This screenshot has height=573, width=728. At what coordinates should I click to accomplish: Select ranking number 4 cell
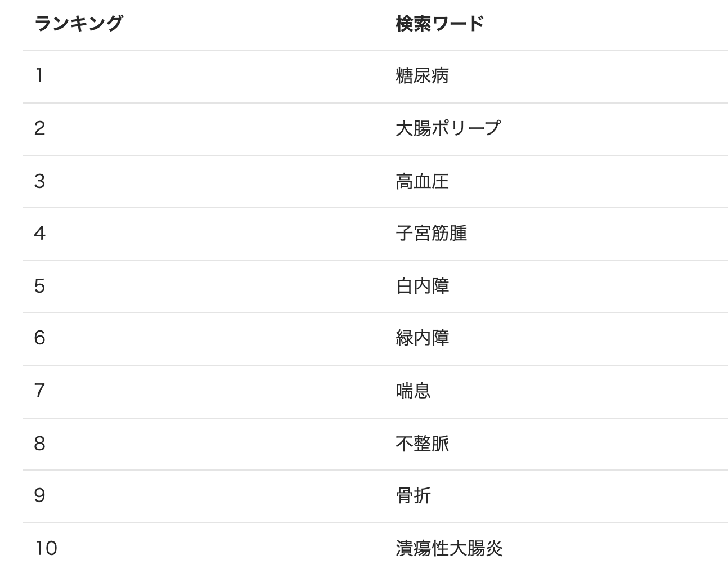click(39, 233)
